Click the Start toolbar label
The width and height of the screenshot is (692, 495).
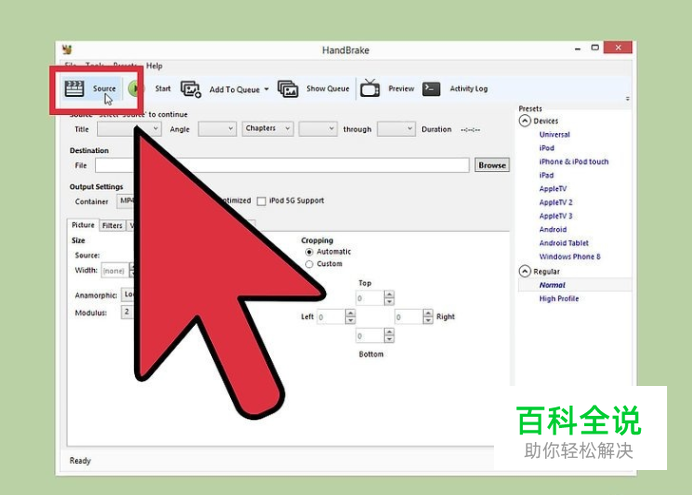pyautogui.click(x=163, y=89)
